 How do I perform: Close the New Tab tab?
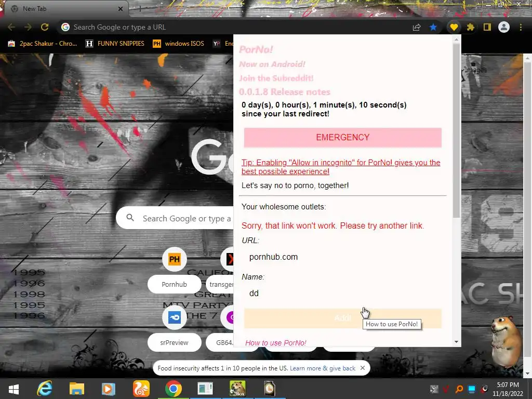click(121, 9)
